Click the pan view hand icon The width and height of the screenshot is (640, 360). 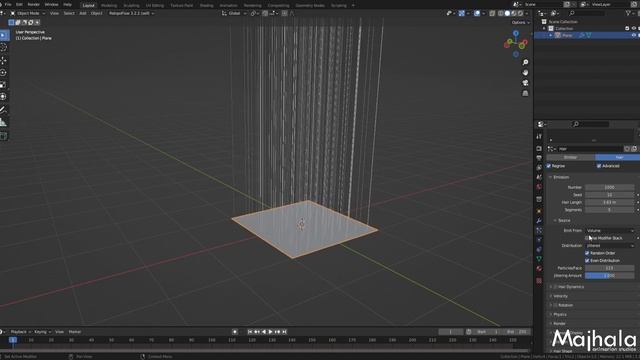point(525,73)
